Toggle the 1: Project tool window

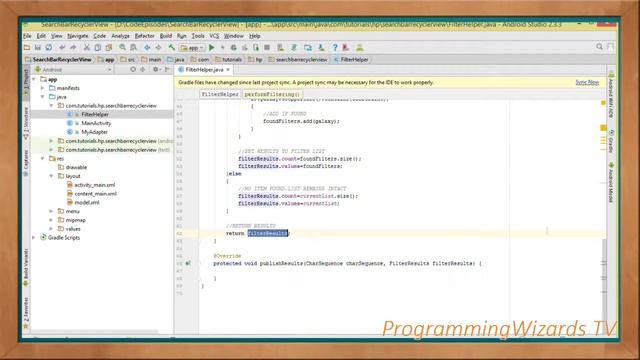26,82
